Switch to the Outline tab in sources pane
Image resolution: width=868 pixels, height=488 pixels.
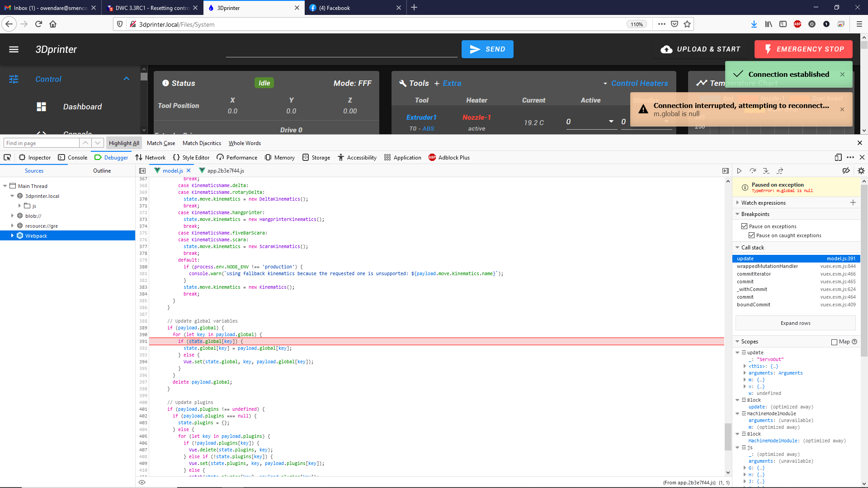(102, 171)
